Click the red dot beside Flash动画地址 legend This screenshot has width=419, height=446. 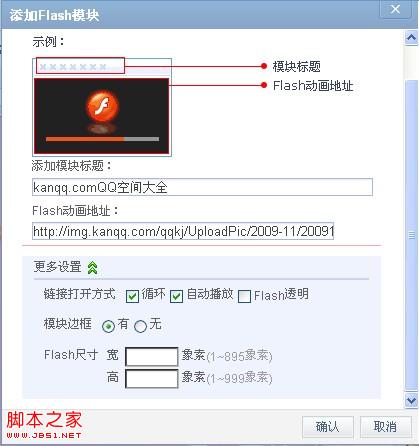point(264,85)
